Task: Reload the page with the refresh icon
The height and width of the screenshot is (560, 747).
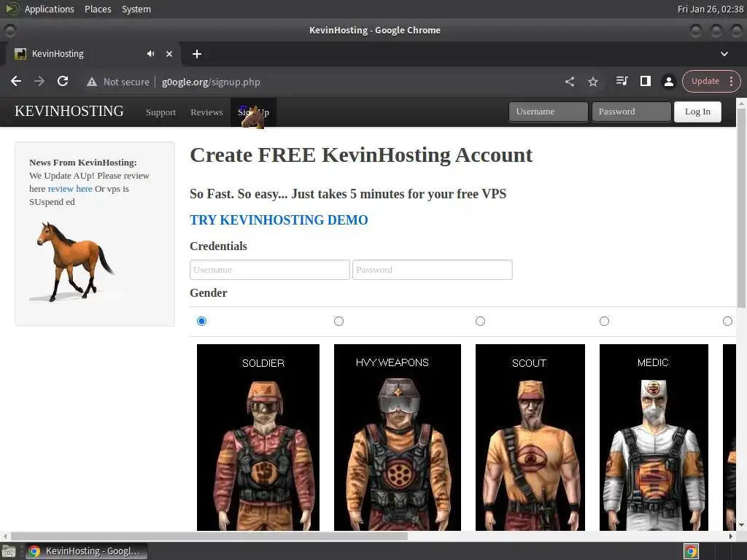Action: 63,82
